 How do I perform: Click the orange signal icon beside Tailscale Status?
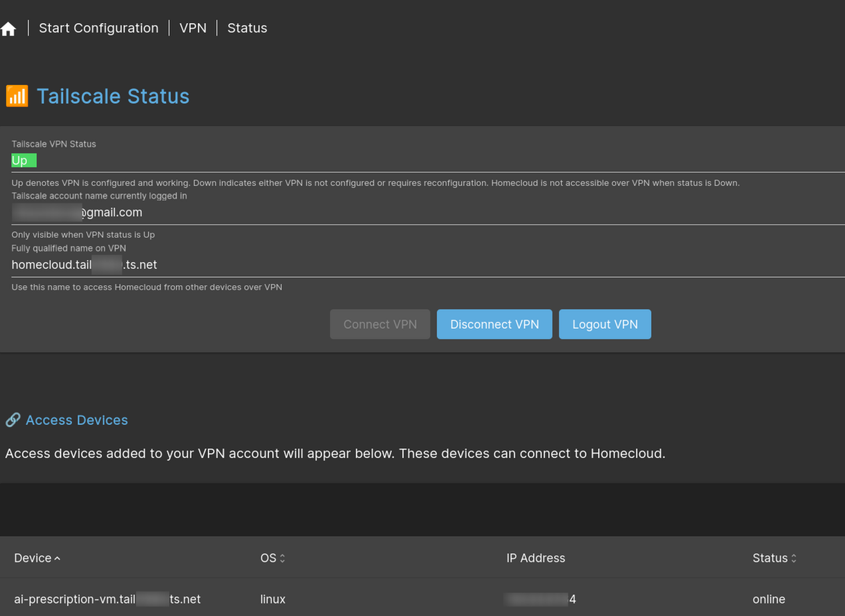click(17, 96)
